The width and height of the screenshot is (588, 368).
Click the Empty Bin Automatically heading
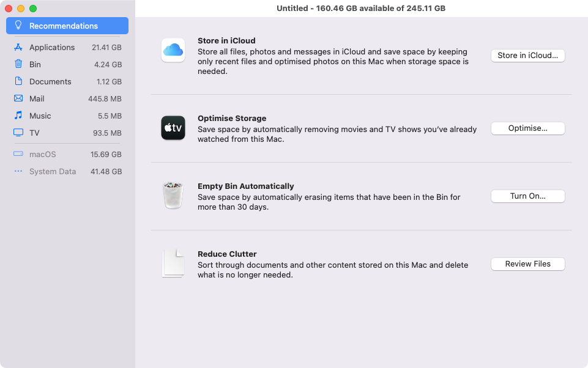click(245, 186)
